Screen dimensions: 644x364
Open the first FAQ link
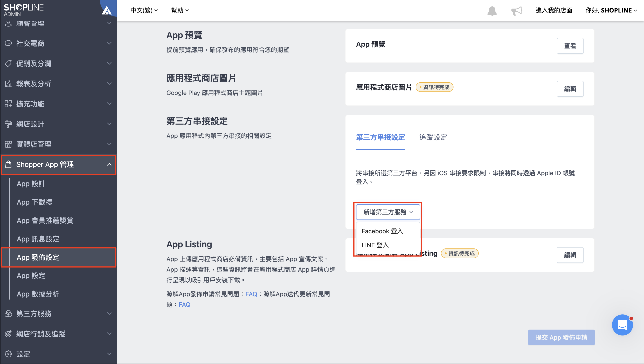(x=251, y=294)
